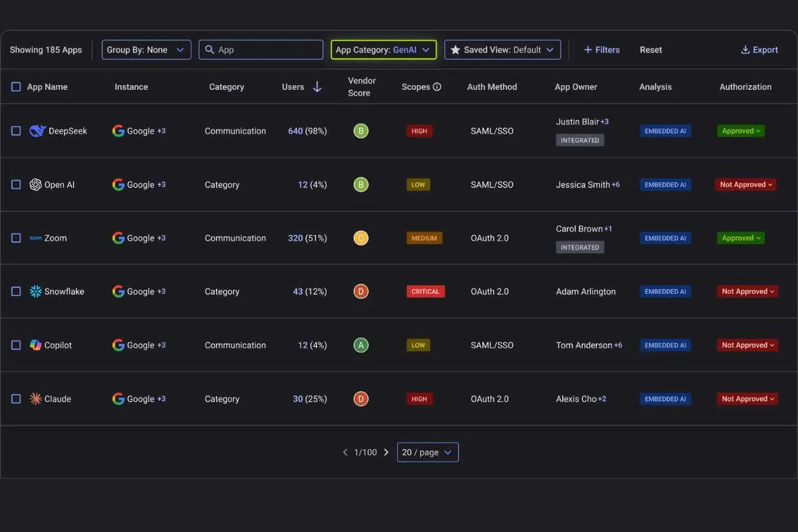Click the + Filters button

point(602,50)
